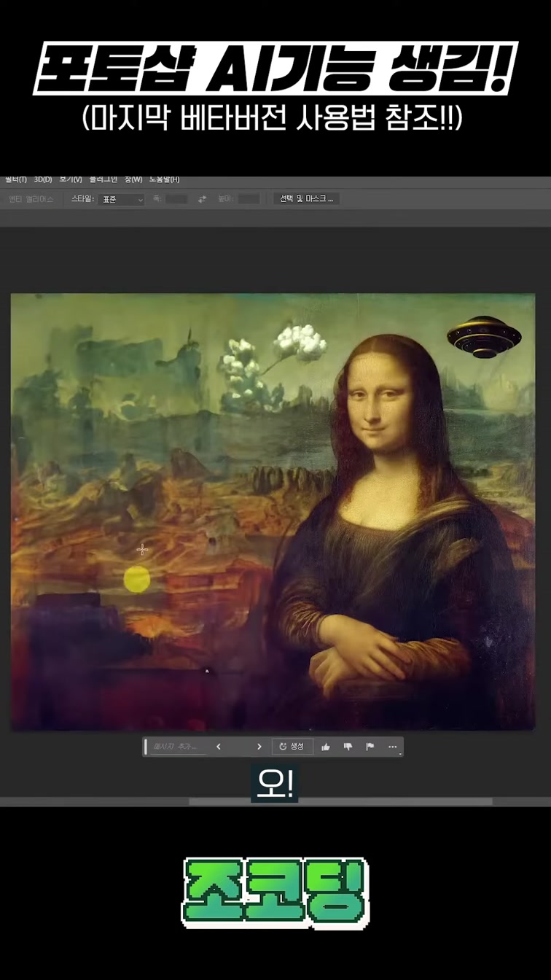The width and height of the screenshot is (551, 980).
Task: Open the three-dot more options menu
Action: click(x=393, y=747)
